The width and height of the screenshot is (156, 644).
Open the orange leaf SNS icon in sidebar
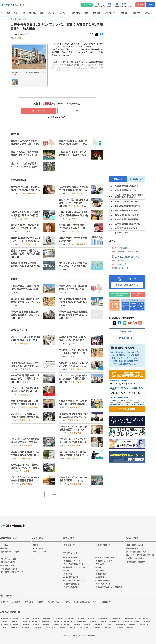point(140,323)
